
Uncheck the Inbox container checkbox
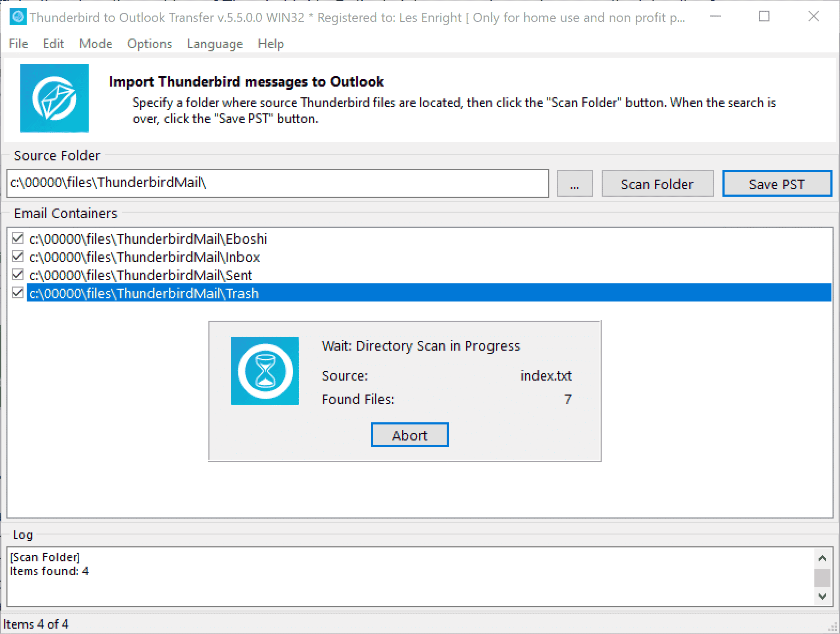(x=18, y=257)
